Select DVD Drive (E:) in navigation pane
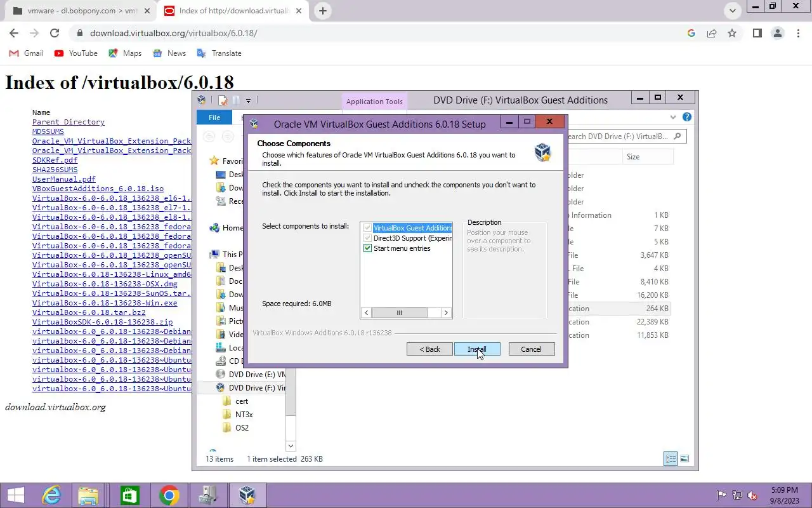 click(251, 375)
